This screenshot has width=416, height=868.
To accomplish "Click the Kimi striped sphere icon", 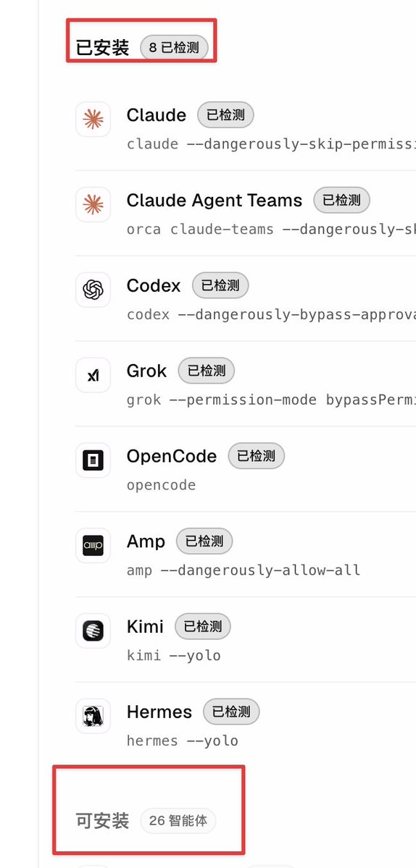I will point(93,631).
